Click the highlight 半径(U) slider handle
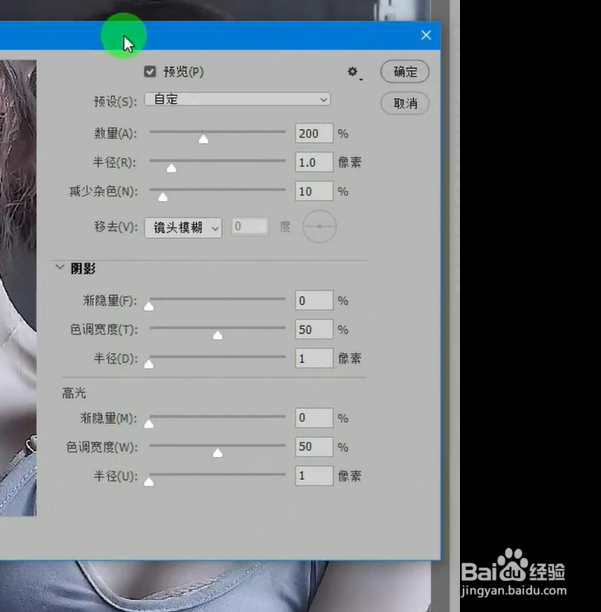 [x=149, y=482]
